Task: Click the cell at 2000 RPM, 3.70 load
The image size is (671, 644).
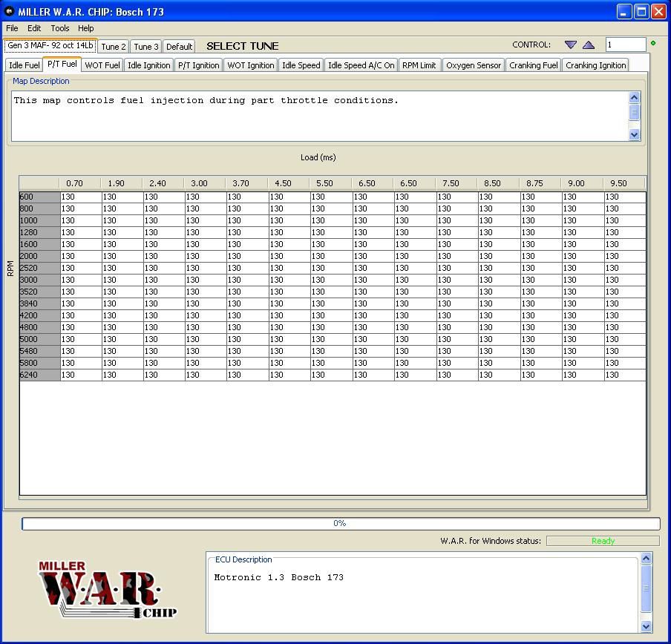Action: click(x=247, y=256)
